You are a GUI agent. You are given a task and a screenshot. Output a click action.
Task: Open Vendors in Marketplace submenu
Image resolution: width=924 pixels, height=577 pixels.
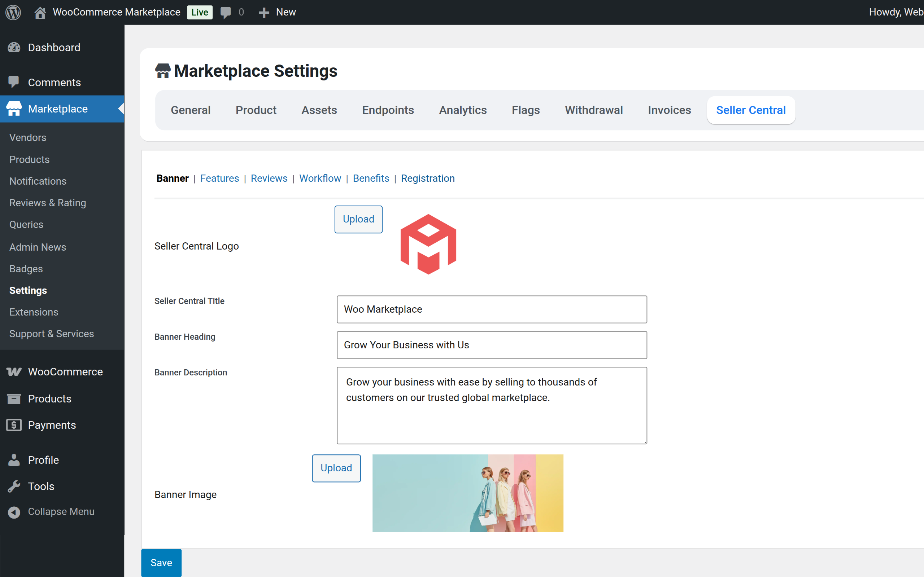28,137
